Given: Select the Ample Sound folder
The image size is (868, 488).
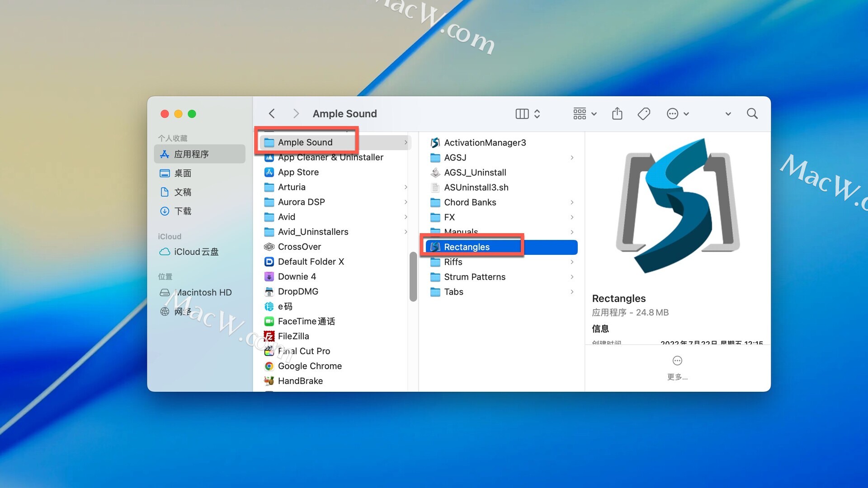Looking at the screenshot, I should (x=335, y=142).
